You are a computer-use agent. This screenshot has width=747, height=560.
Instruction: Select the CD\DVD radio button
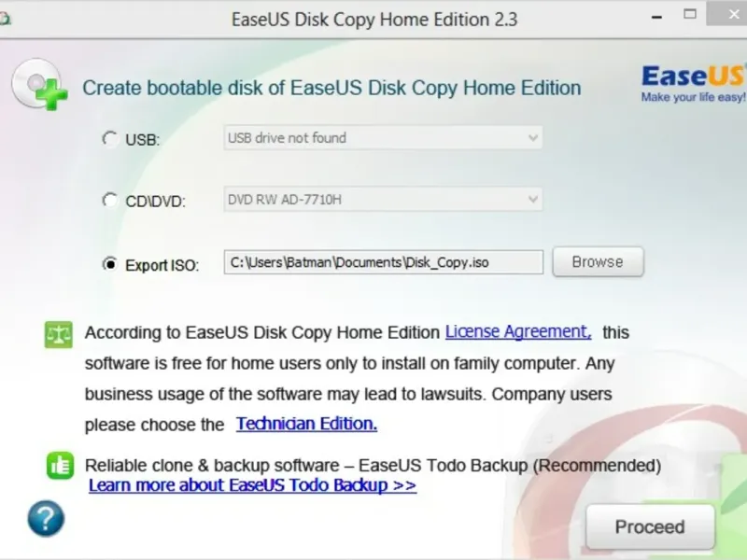[x=110, y=200]
